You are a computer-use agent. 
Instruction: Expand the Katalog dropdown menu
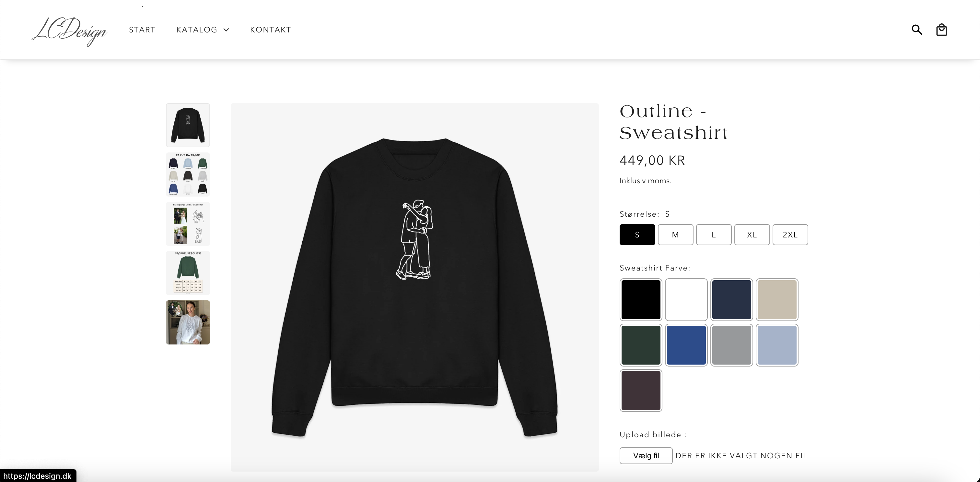point(203,30)
